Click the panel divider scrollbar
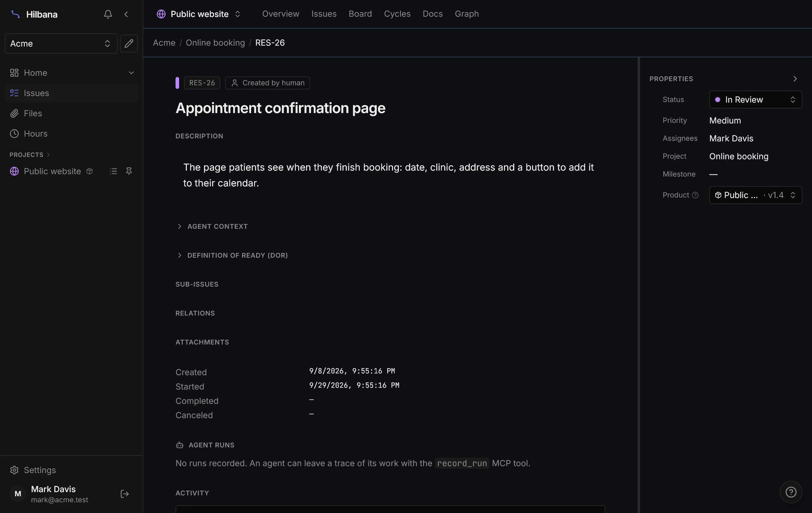This screenshot has height=513, width=812. (x=639, y=285)
